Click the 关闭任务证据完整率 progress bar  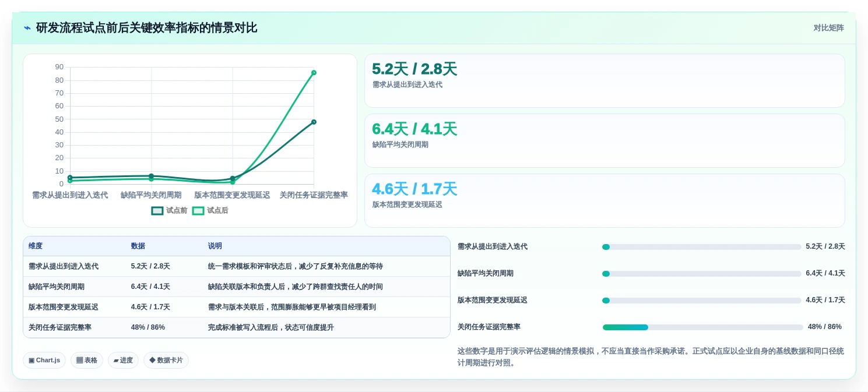(703, 327)
